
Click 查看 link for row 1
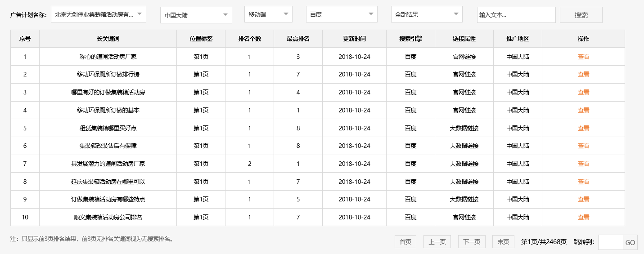click(583, 57)
